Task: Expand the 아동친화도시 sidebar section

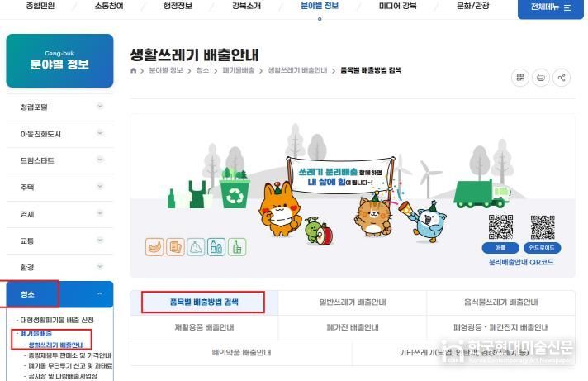Action: pos(59,134)
